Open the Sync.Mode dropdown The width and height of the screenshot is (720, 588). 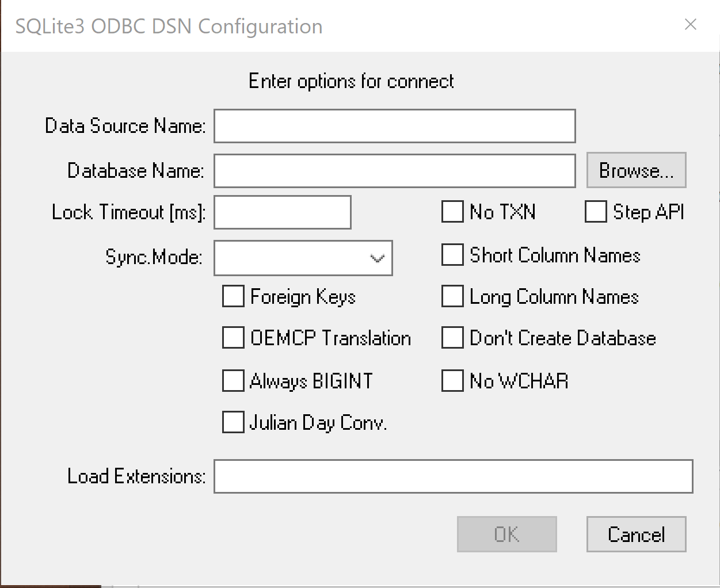(303, 258)
